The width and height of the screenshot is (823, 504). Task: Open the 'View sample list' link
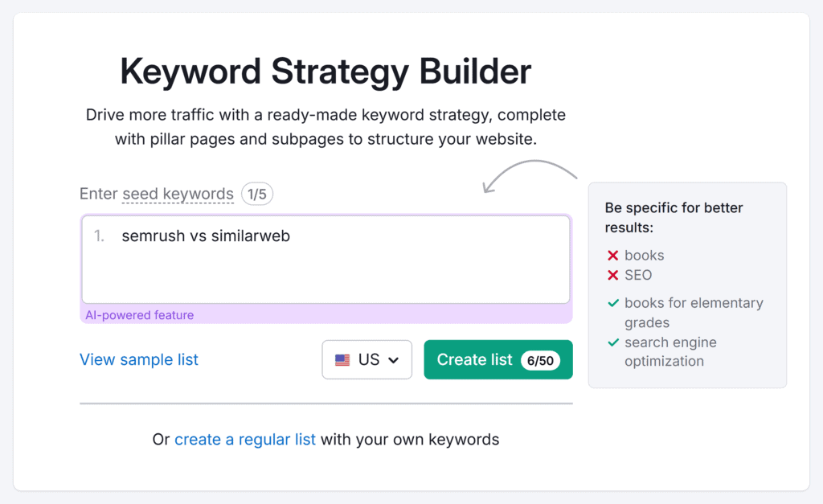click(138, 359)
